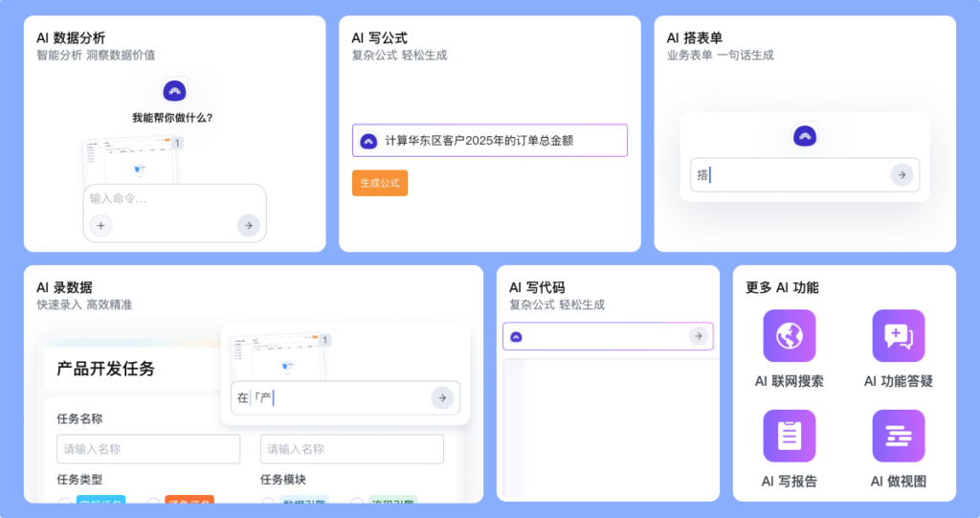Click send arrow in AI 数据分析 command box
Screen dimensions: 980x518
point(248,225)
